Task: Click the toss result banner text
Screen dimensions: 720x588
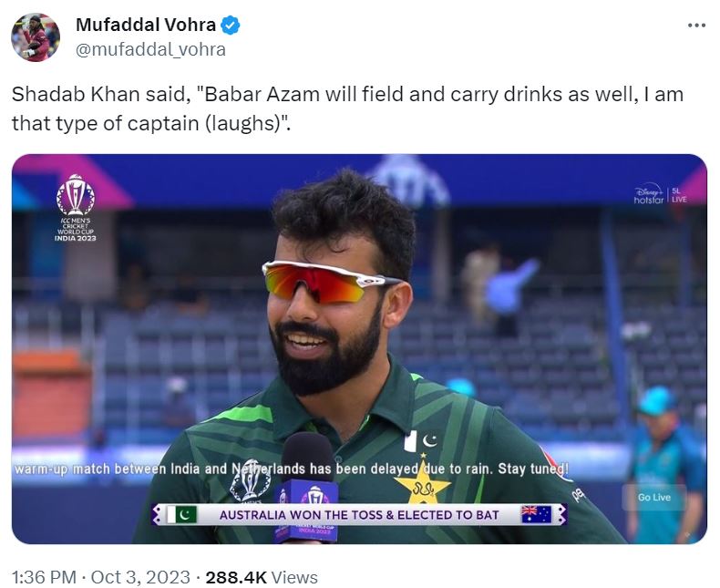Action: tap(359, 515)
